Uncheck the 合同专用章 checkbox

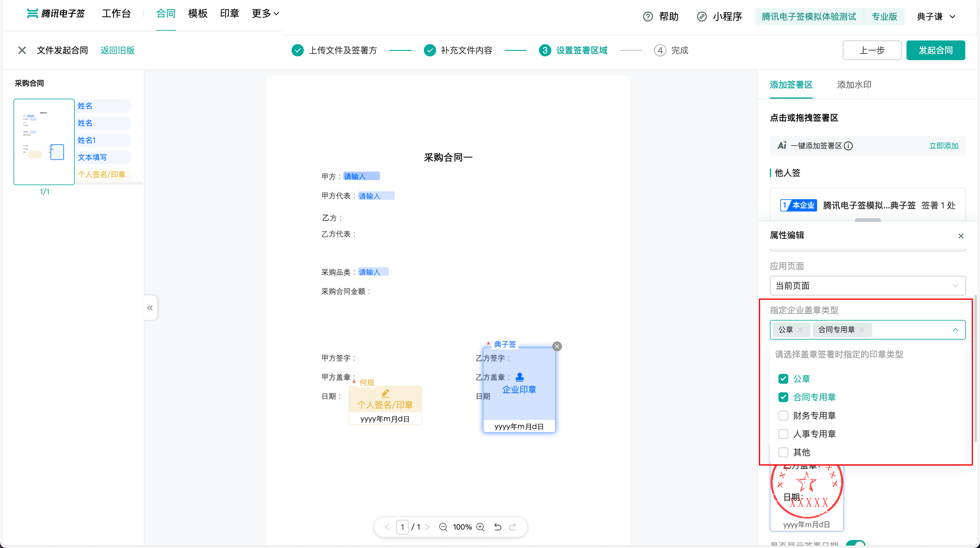point(783,397)
